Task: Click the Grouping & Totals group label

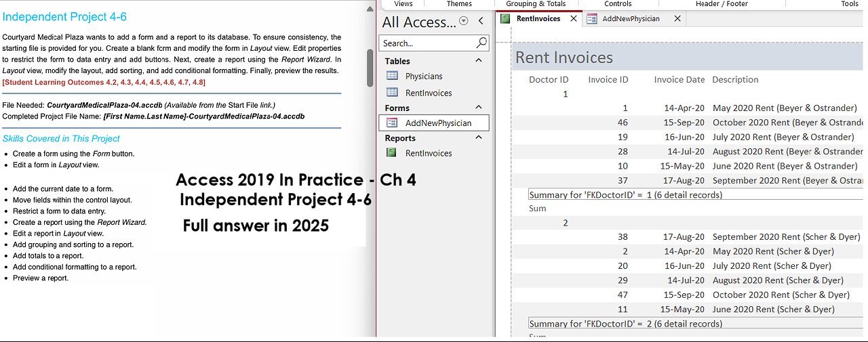Action: [536, 4]
